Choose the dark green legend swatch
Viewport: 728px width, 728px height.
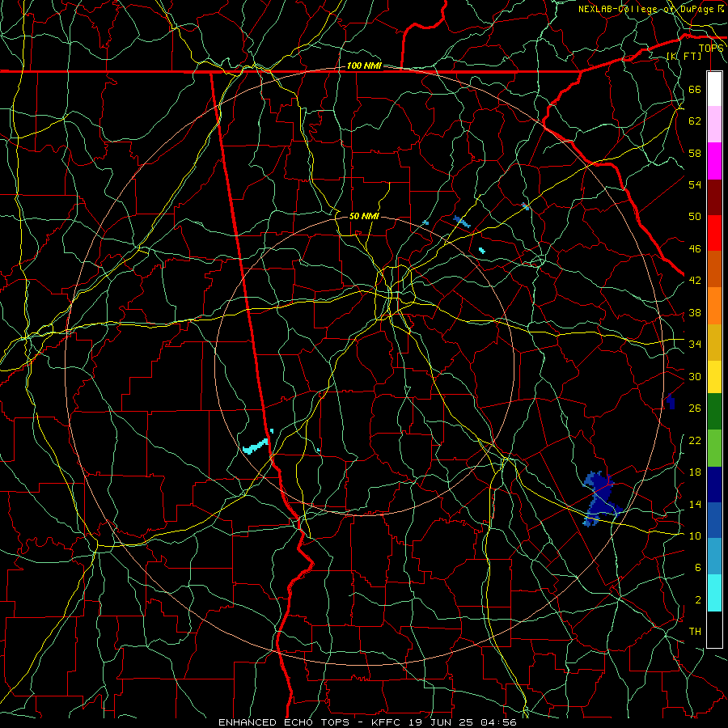click(714, 412)
